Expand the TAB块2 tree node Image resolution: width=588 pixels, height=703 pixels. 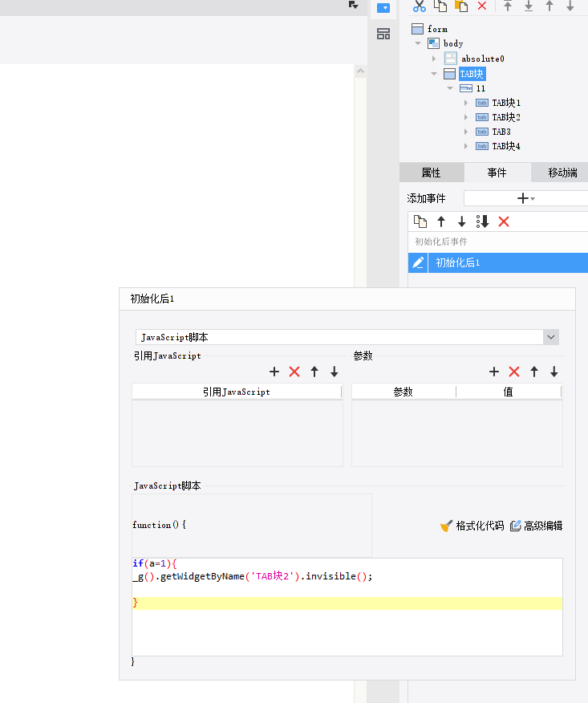(466, 117)
